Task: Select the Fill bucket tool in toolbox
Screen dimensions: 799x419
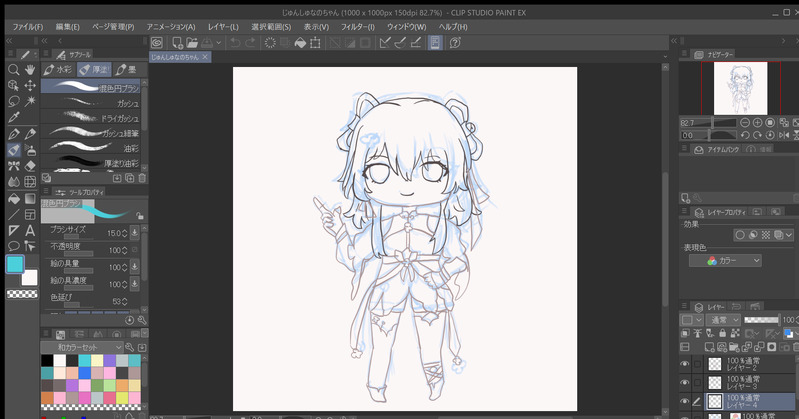Action: click(14, 199)
